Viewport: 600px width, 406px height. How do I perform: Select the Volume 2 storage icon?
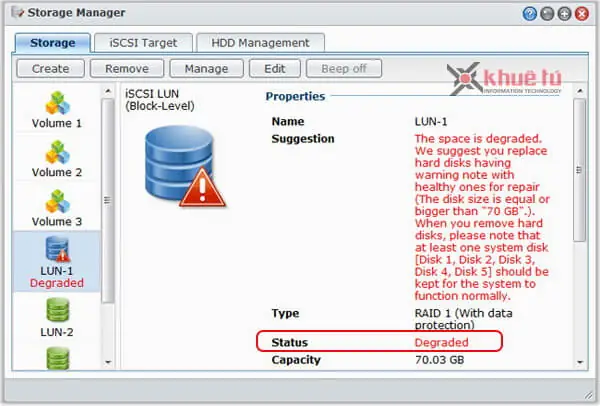pos(57,151)
